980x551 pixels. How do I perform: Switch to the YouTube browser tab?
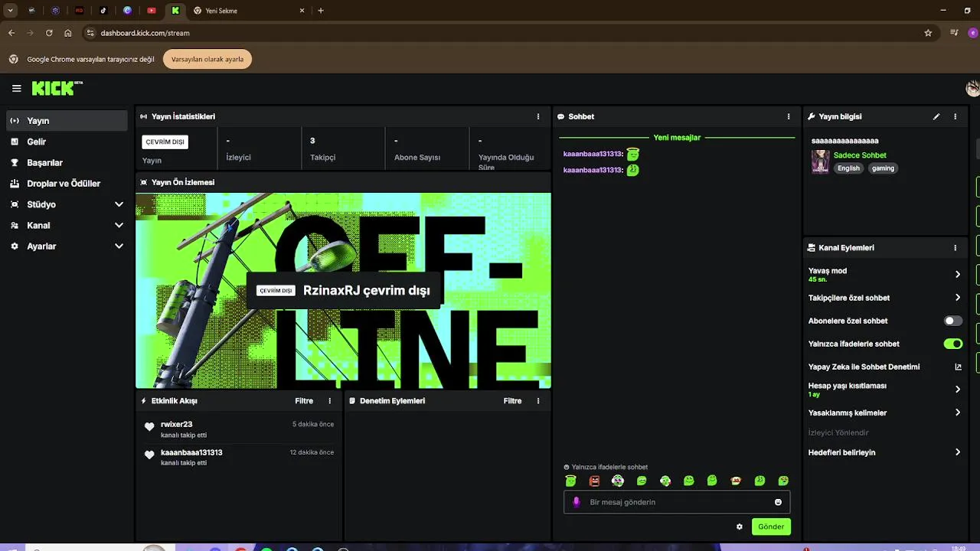click(152, 11)
